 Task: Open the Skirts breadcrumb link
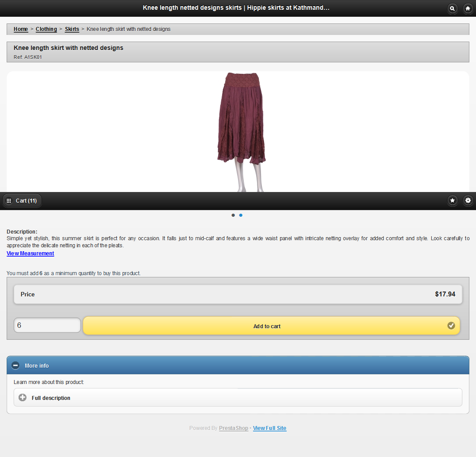pos(72,29)
